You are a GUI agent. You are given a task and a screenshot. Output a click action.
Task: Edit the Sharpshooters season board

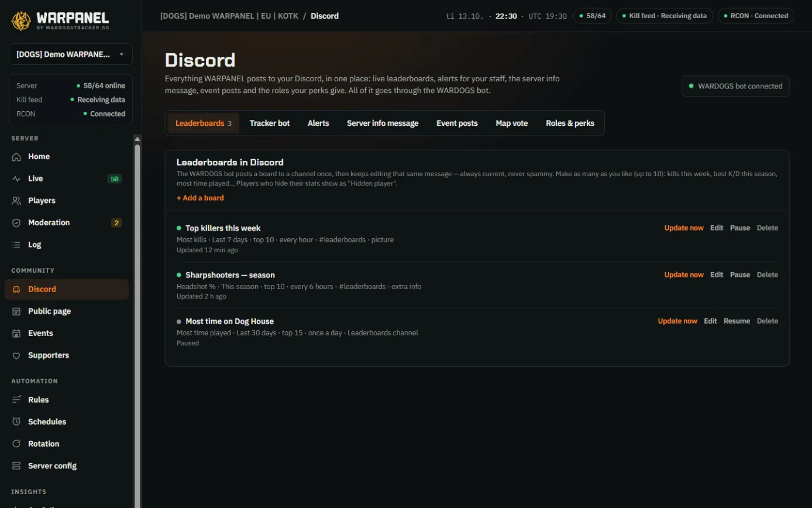point(717,275)
